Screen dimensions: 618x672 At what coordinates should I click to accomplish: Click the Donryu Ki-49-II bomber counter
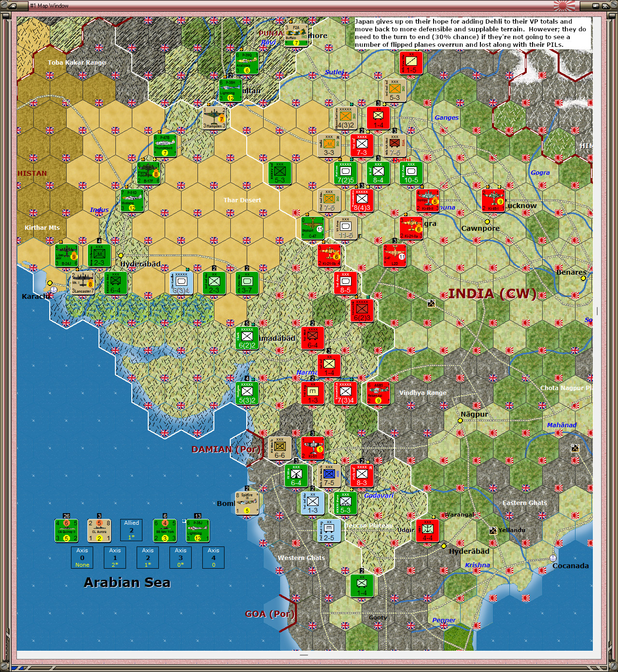428,201
